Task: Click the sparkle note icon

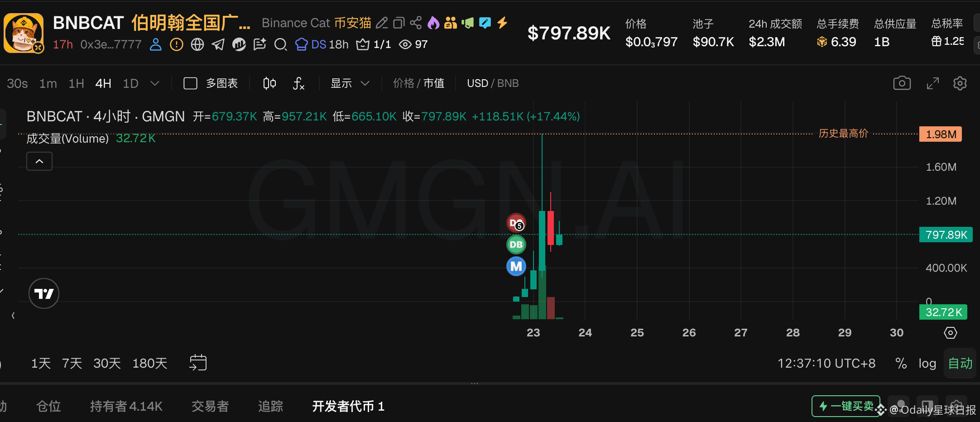Action: coord(260,44)
